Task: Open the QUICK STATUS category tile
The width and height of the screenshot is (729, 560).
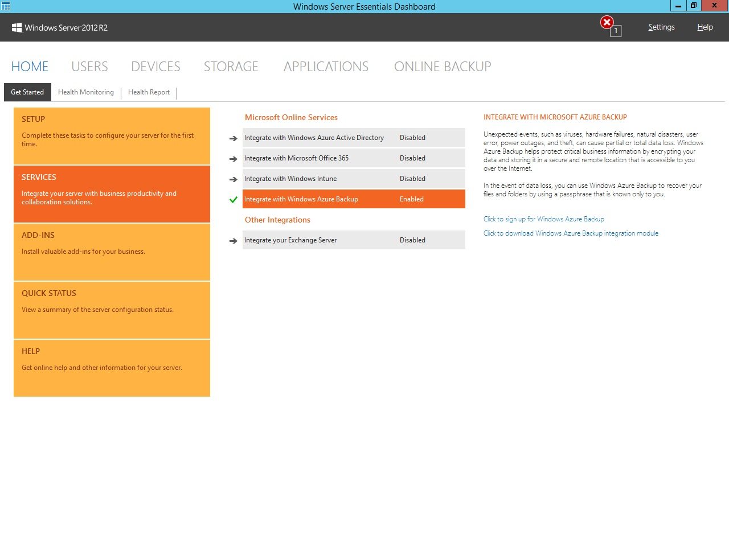Action: pos(112,310)
